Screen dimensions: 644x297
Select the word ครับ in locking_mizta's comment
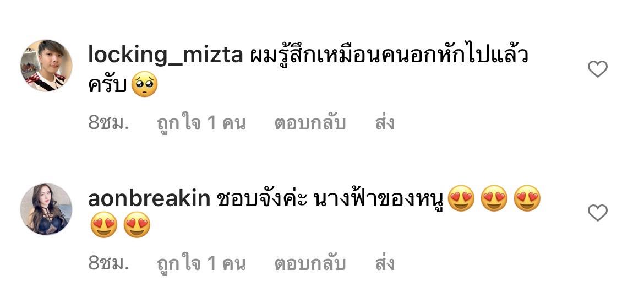[x=107, y=84]
